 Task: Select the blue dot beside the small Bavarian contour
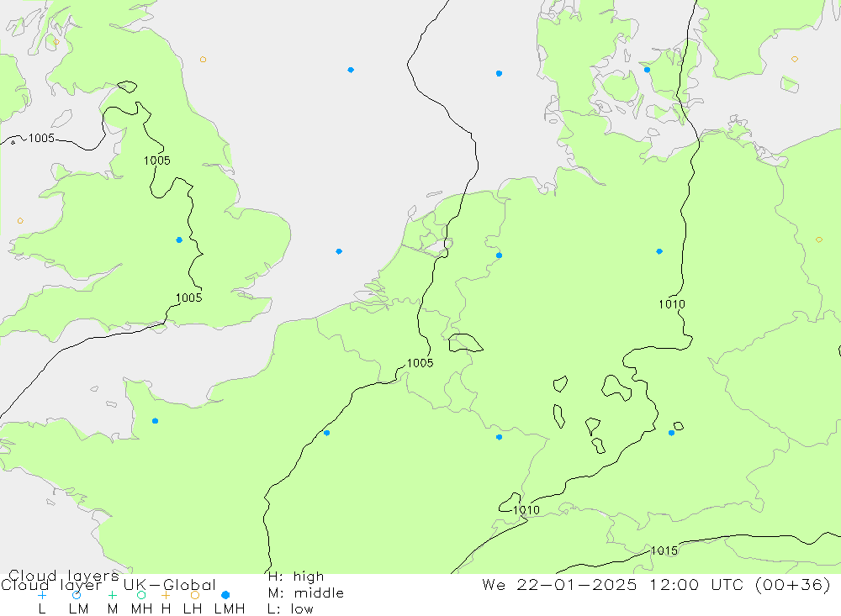tap(671, 433)
